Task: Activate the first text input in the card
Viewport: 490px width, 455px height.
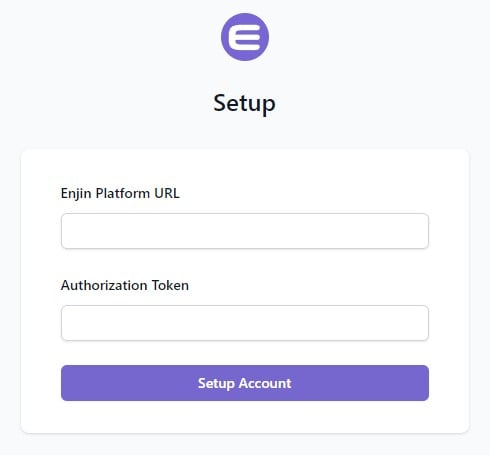Action: click(x=245, y=231)
